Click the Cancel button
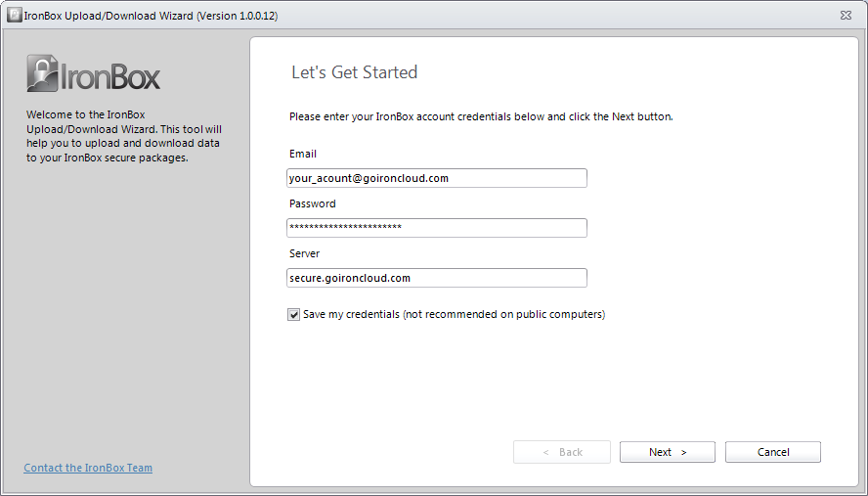The height and width of the screenshot is (496, 868). click(x=772, y=452)
